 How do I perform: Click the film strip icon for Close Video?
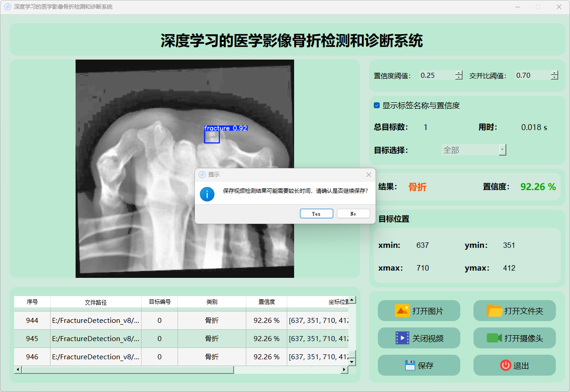(x=402, y=338)
